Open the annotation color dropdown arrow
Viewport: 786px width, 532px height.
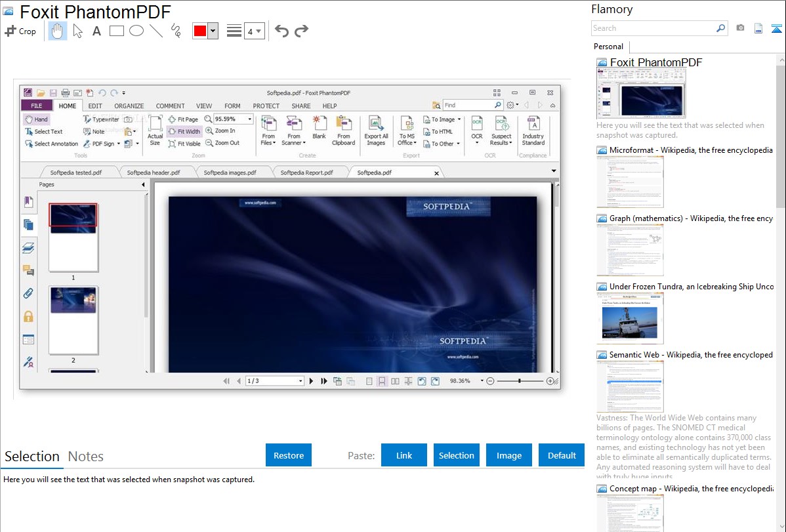click(213, 31)
